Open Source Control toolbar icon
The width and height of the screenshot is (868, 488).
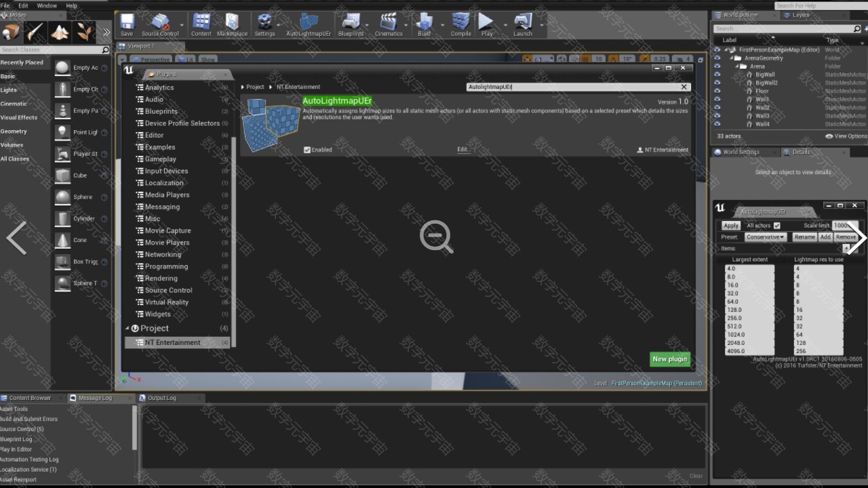click(x=160, y=23)
